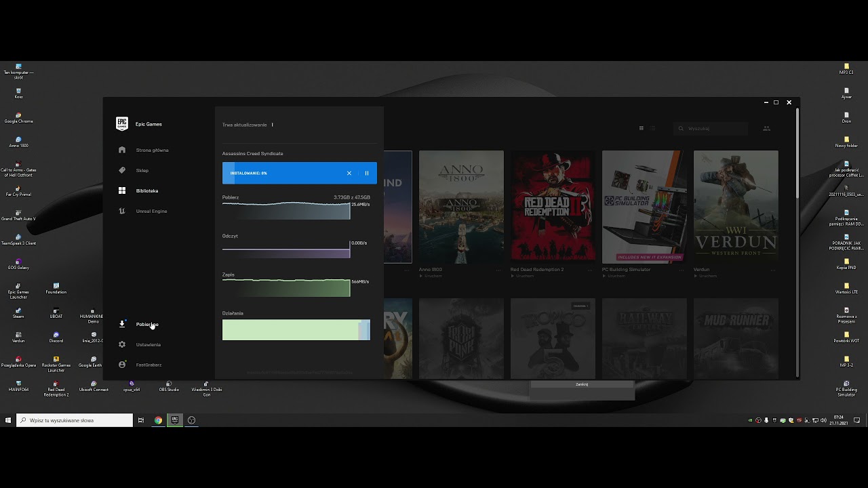Viewport: 868px width, 488px height.
Task: Select the Frostpunk game cover
Action: (461, 338)
